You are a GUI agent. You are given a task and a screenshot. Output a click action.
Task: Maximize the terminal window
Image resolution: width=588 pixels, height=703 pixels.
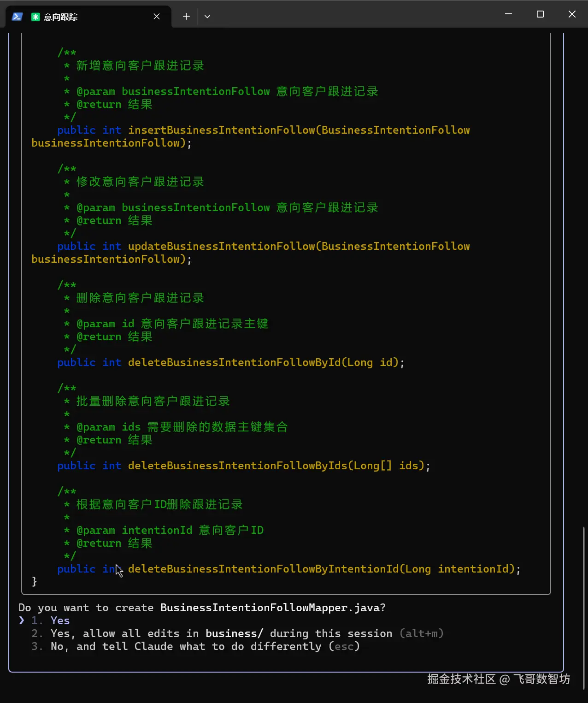(540, 14)
